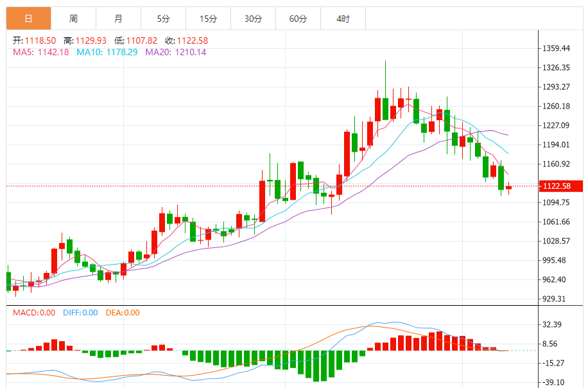Select the DIFF legend label

coord(80,313)
